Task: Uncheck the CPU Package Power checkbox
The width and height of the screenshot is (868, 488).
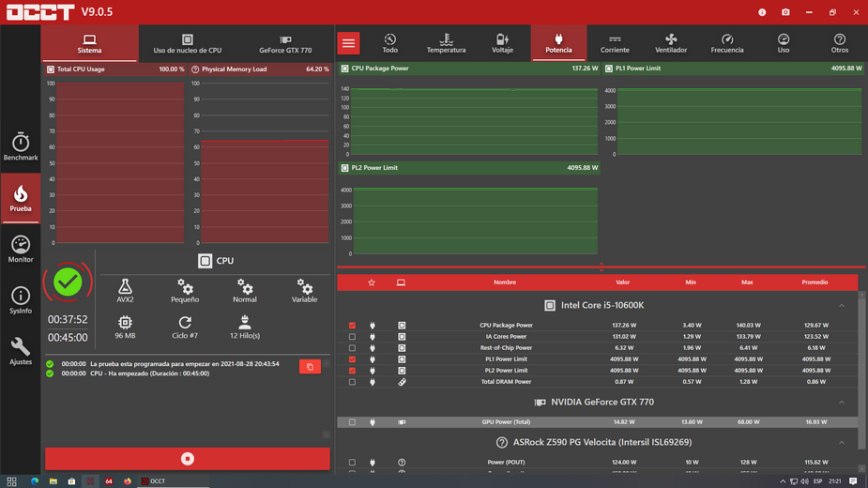Action: click(352, 326)
